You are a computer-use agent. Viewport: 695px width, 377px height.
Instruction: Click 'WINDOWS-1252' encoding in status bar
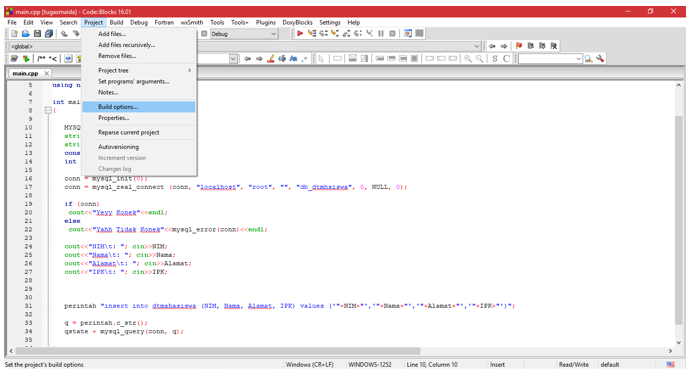(x=370, y=365)
